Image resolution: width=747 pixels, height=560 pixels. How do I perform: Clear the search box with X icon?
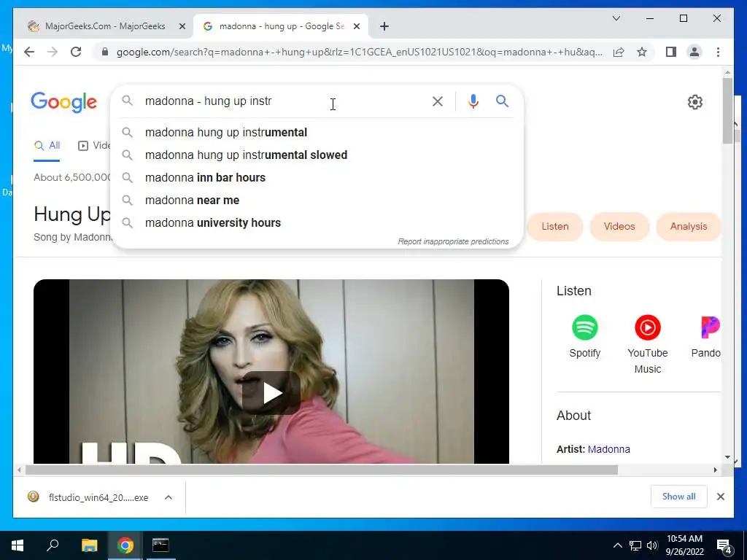tap(438, 101)
